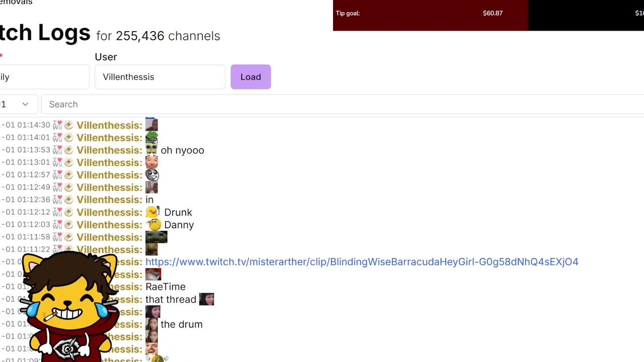Click the round badge at 01:12:03

tap(68, 225)
